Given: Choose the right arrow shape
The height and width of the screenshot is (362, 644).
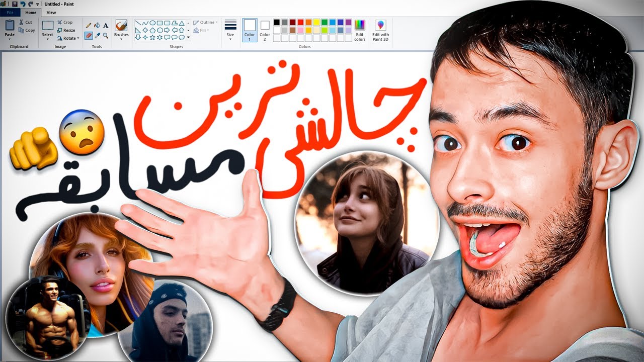Looking at the screenshot, I should pos(167,30).
